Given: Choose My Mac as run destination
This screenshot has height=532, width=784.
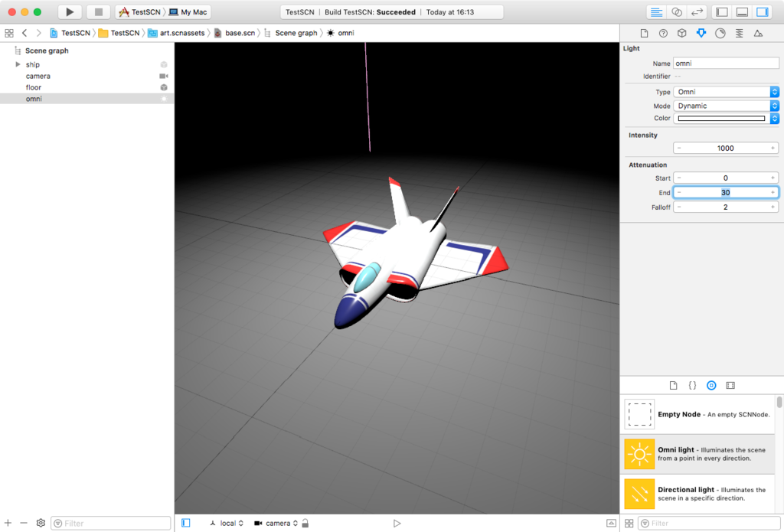Looking at the screenshot, I should 188,12.
